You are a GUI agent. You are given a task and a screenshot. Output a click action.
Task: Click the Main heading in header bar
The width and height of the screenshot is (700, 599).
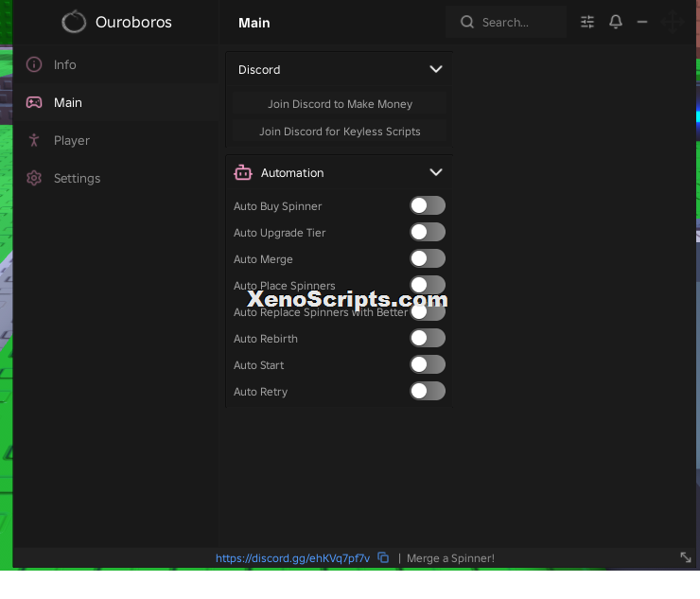coord(254,23)
